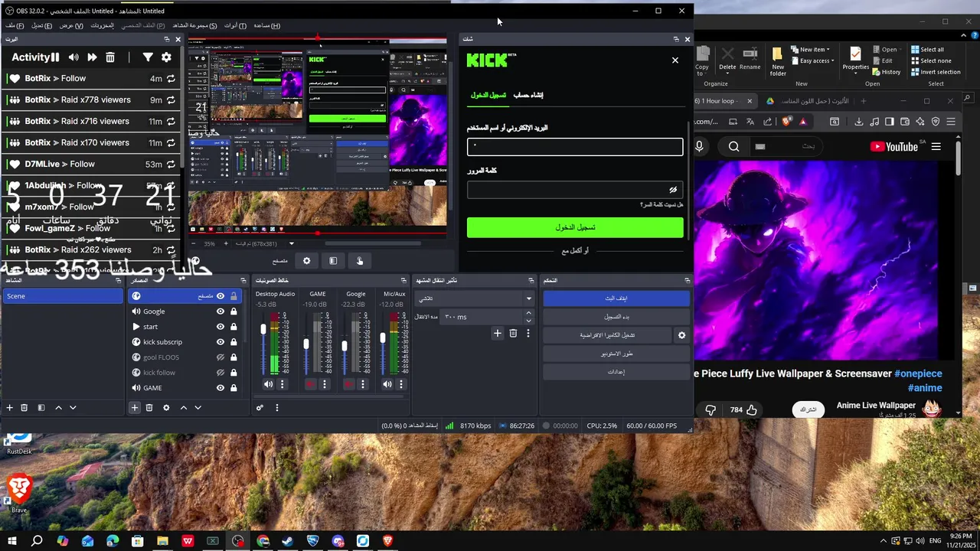Image resolution: width=980 pixels, height=551 pixels.
Task: Launch Steam from the taskbar
Action: click(288, 541)
